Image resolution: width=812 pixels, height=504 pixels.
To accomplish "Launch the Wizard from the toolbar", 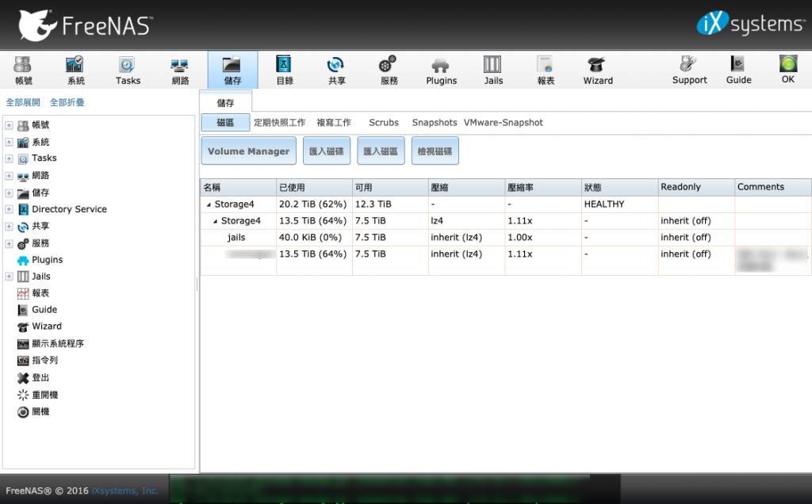I will point(598,70).
